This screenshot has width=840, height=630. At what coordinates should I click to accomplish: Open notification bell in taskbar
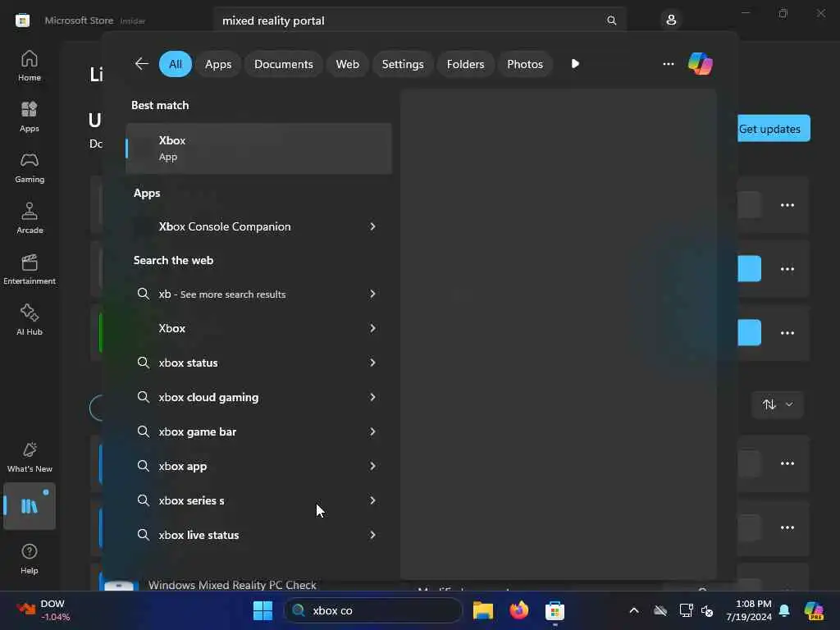783,610
